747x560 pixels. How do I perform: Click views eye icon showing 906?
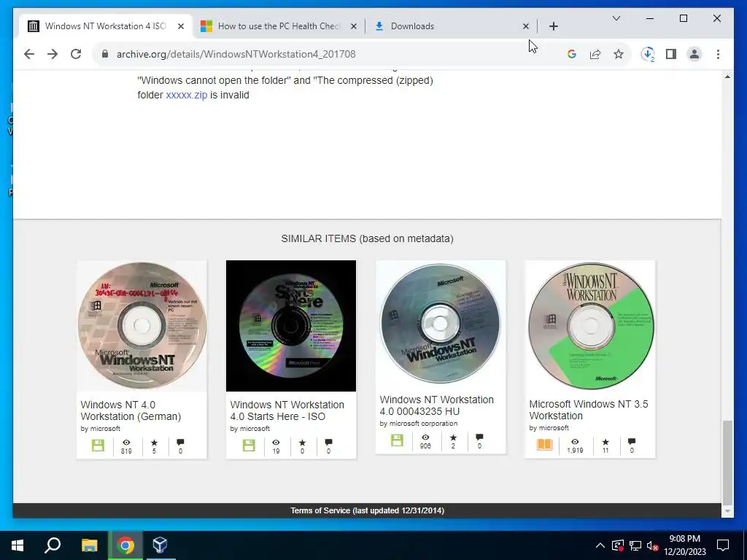pyautogui.click(x=425, y=437)
